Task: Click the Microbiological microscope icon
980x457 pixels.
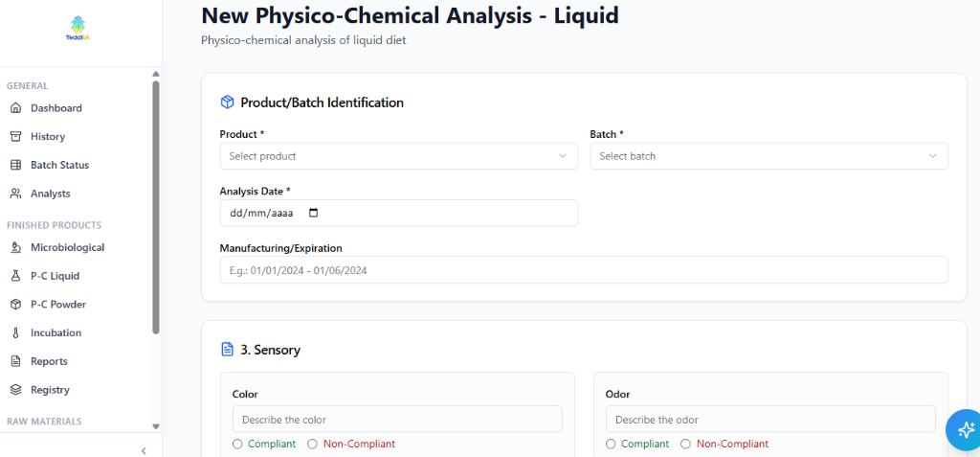Action: (x=16, y=247)
